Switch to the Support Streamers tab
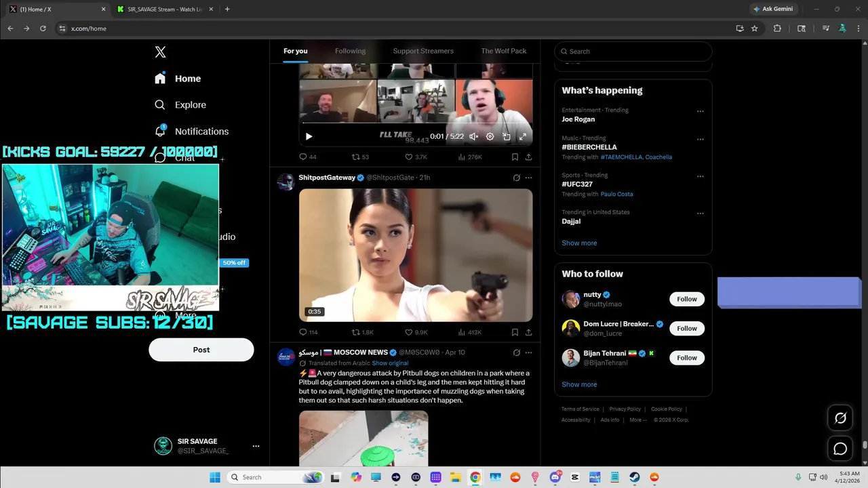This screenshot has height=488, width=868. pos(423,51)
